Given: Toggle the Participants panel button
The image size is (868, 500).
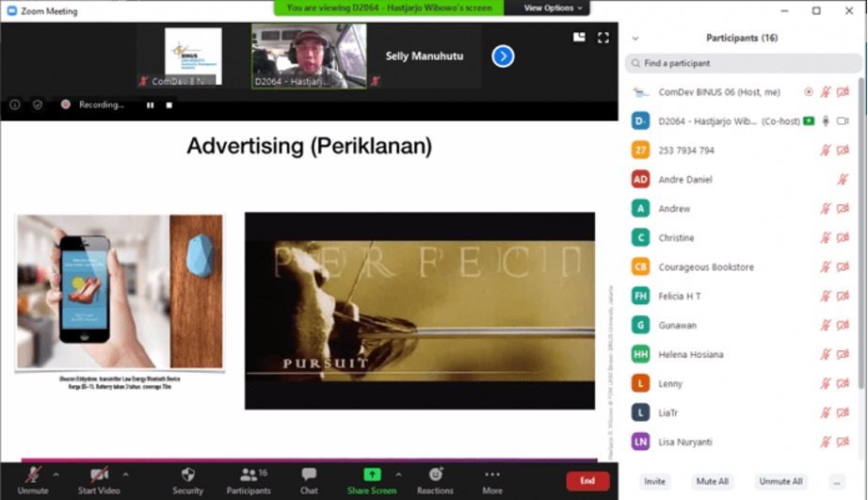Looking at the screenshot, I should (249, 480).
